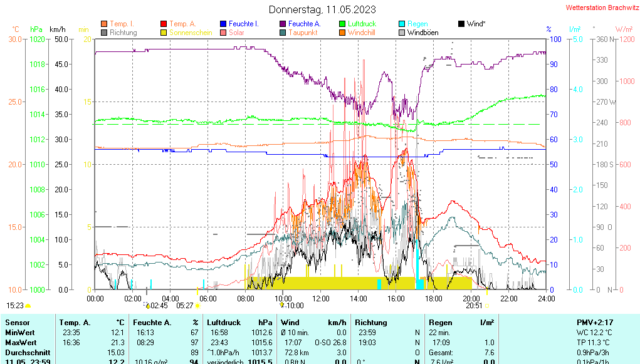Viewport: 640px width, 364px height.
Task: Click the yellow Sonnenschein legend square
Action: click(x=164, y=33)
